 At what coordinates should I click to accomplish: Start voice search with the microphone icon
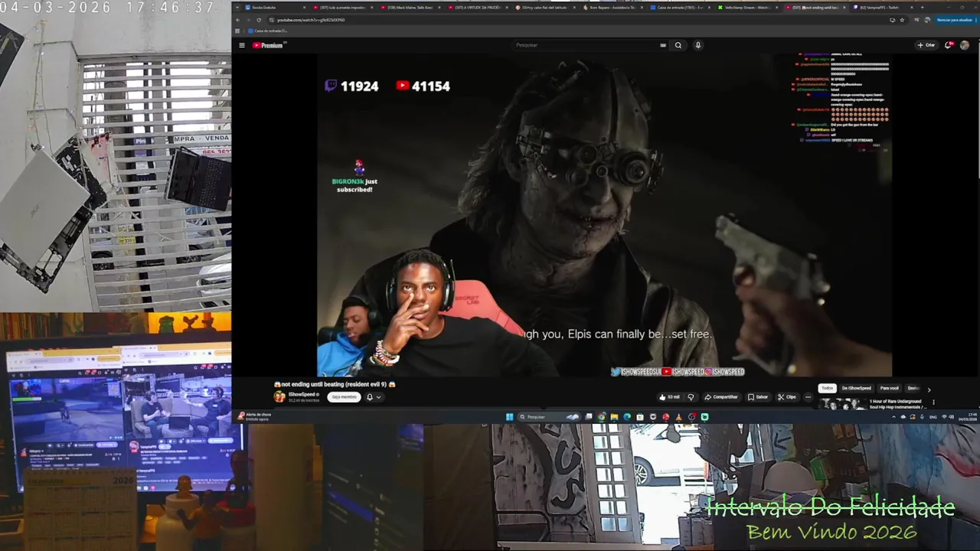pyautogui.click(x=697, y=45)
